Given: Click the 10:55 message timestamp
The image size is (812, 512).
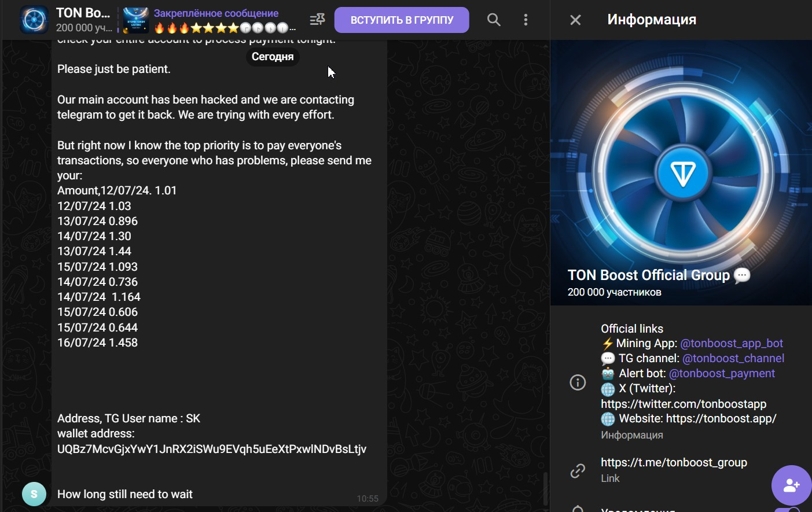Looking at the screenshot, I should (x=368, y=499).
